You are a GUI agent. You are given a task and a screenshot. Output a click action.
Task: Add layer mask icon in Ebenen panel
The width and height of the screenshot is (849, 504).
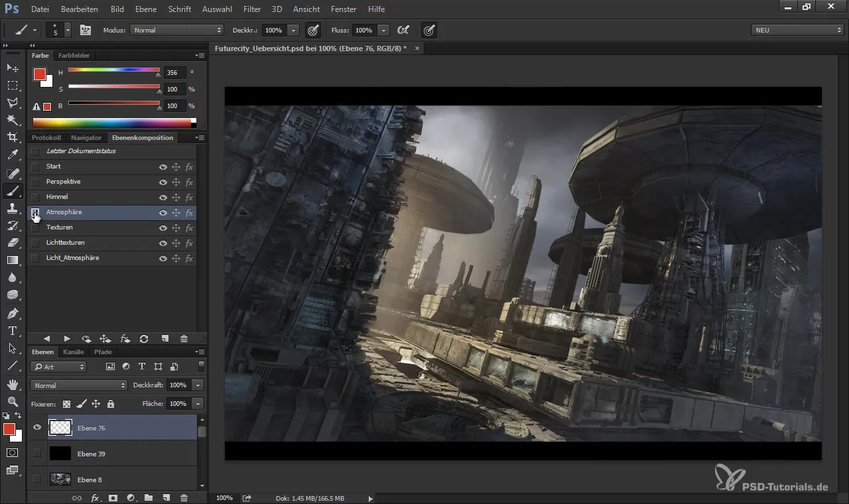pyautogui.click(x=113, y=497)
